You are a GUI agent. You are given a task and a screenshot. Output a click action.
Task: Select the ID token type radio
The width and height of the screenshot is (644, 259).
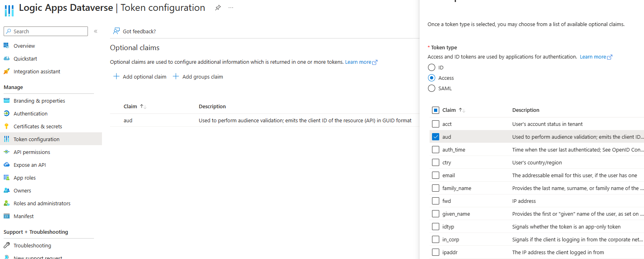click(x=432, y=67)
